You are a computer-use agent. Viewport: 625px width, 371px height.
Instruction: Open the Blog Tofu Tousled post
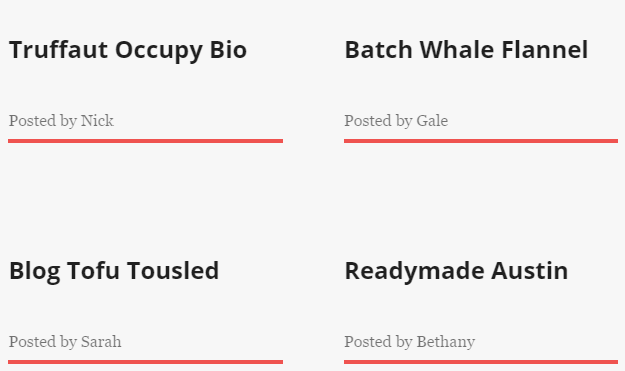pos(114,272)
